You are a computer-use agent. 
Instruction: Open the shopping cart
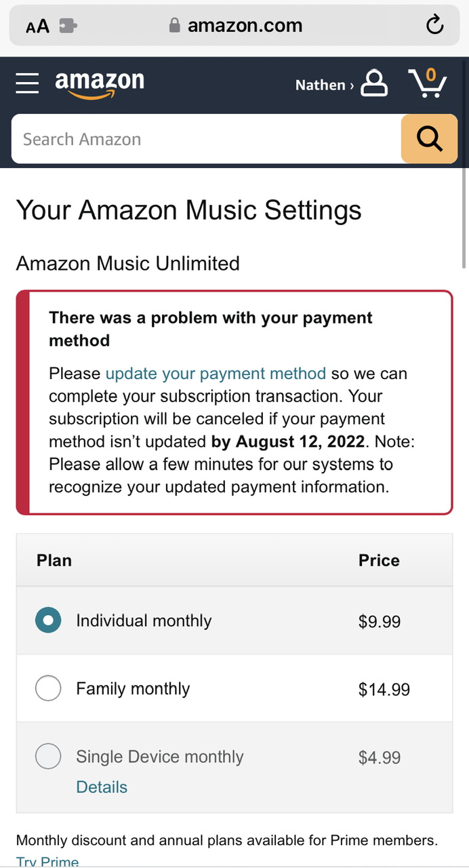click(x=428, y=83)
